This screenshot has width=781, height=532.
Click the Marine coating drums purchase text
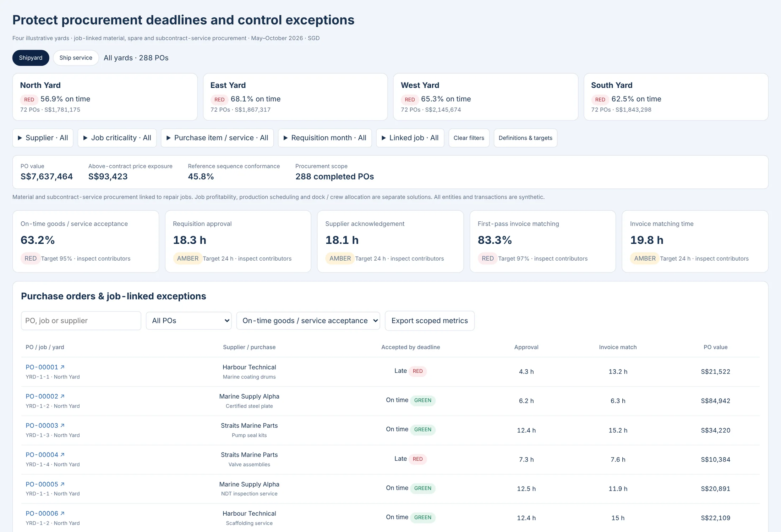click(x=249, y=377)
